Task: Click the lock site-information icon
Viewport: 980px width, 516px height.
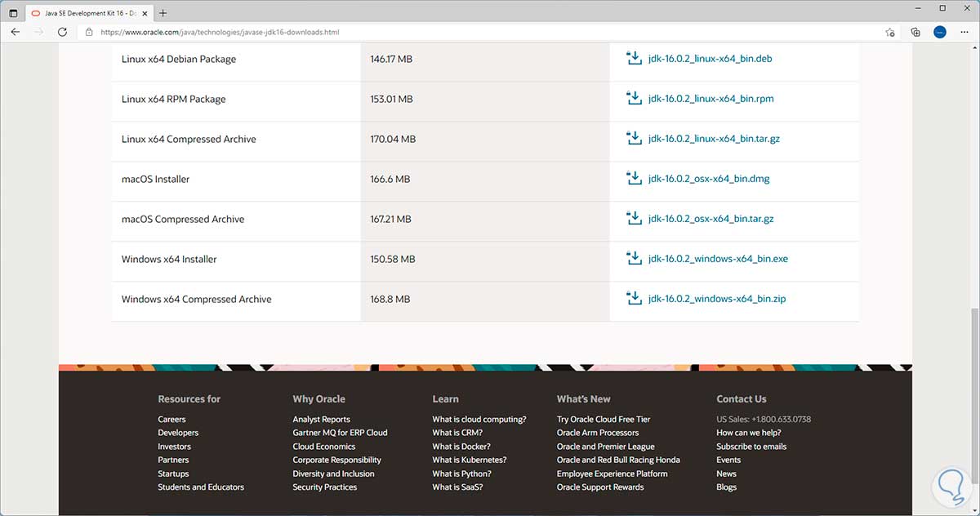Action: point(89,32)
